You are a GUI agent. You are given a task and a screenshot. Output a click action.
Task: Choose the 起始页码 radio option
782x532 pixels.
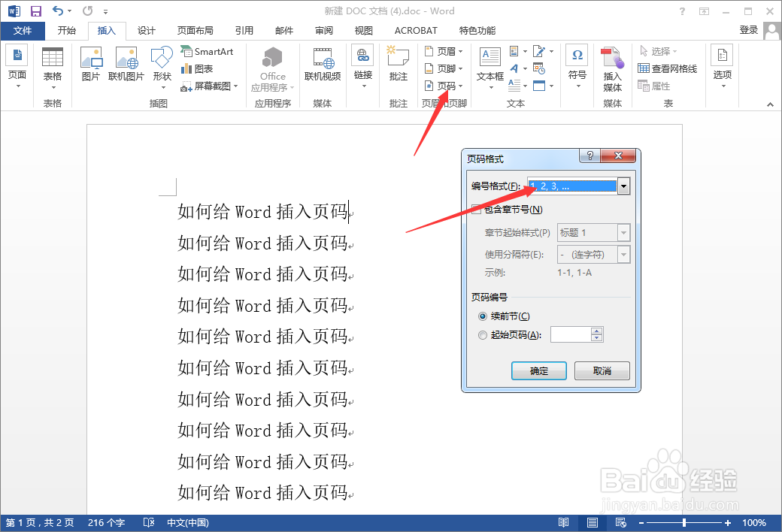click(482, 334)
